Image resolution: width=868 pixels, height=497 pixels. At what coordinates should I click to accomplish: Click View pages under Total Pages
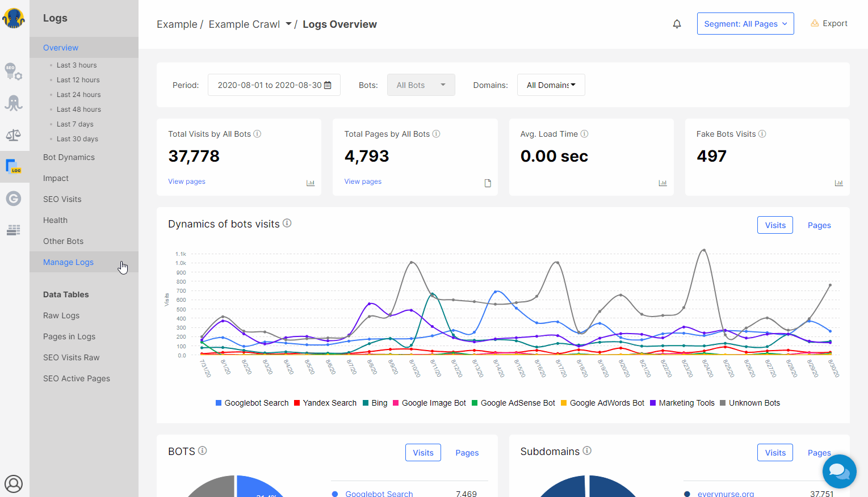[x=363, y=182]
